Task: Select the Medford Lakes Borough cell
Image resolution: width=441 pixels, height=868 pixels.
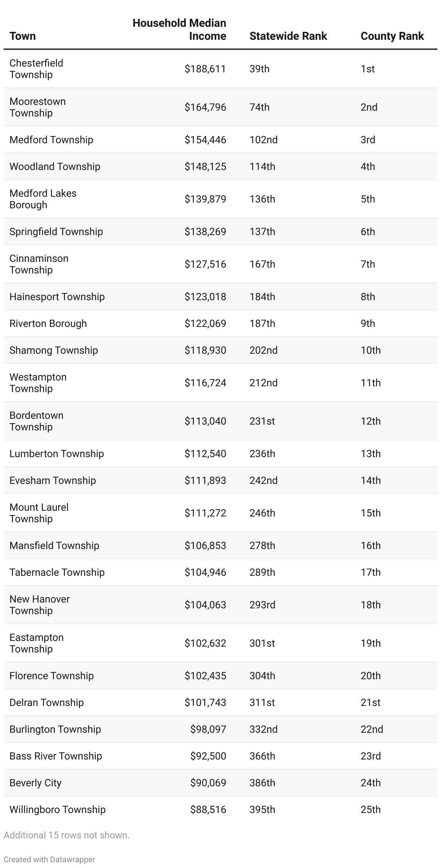Action: coord(43,199)
